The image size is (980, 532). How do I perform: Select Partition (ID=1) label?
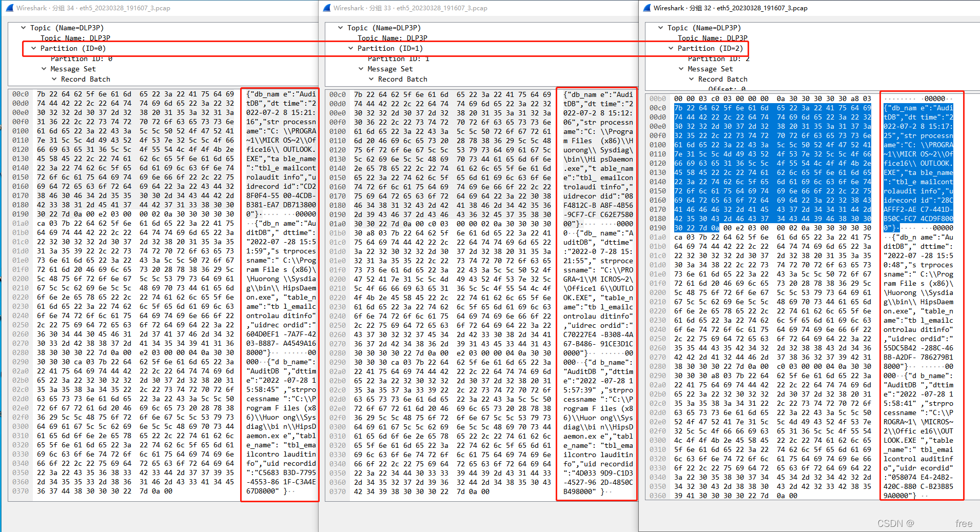pyautogui.click(x=390, y=48)
